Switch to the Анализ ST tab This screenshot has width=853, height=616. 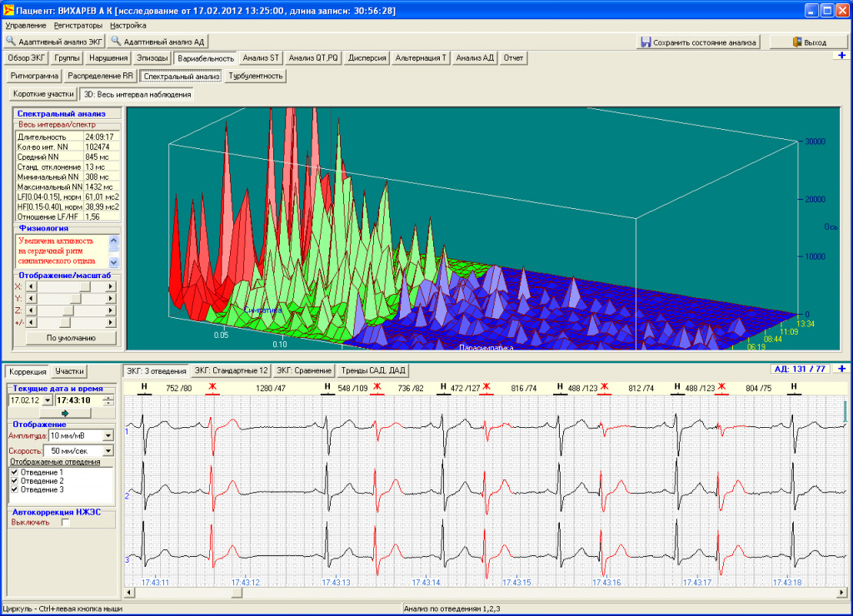[x=261, y=57]
